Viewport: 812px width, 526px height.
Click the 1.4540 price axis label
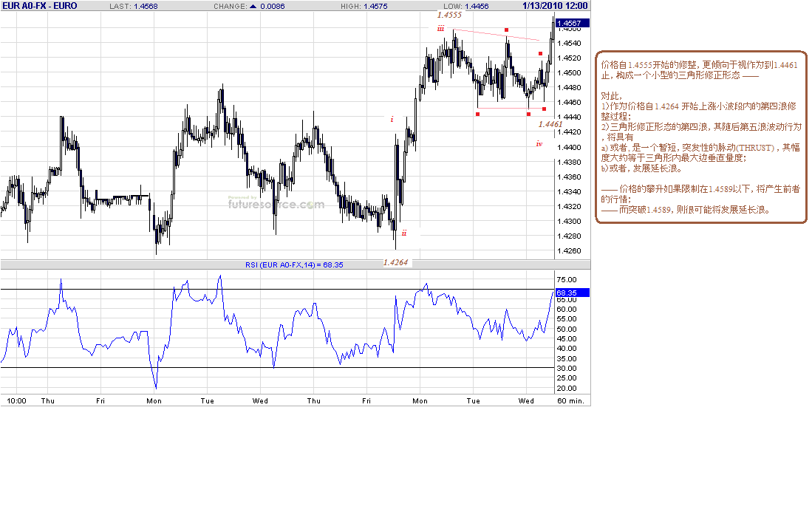(570, 44)
